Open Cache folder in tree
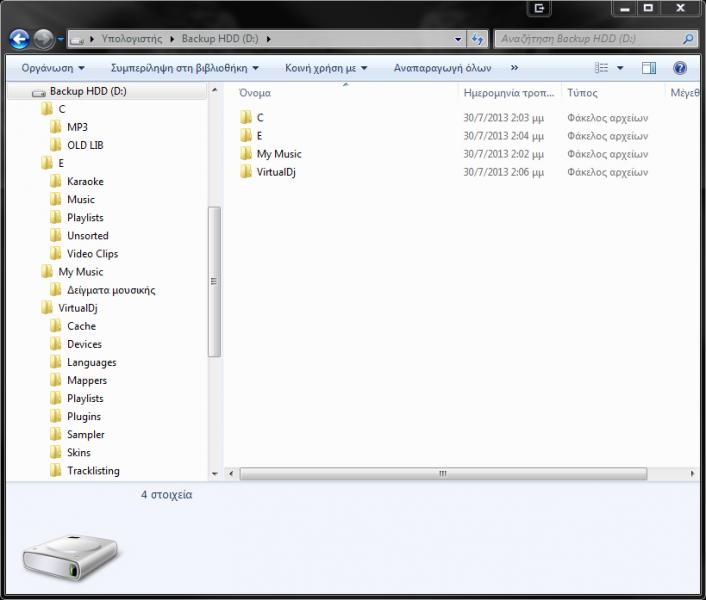706x600 pixels. pyautogui.click(x=81, y=326)
